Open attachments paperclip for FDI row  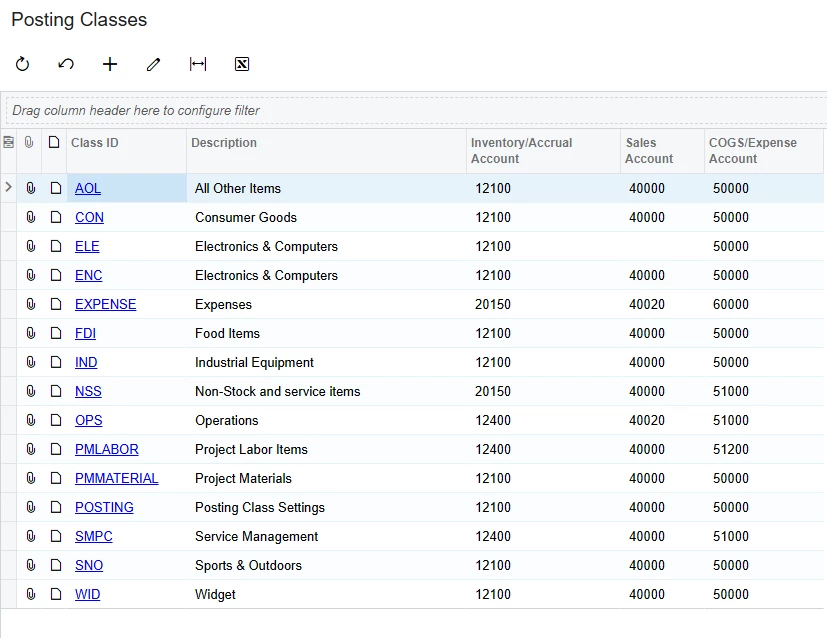click(31, 333)
